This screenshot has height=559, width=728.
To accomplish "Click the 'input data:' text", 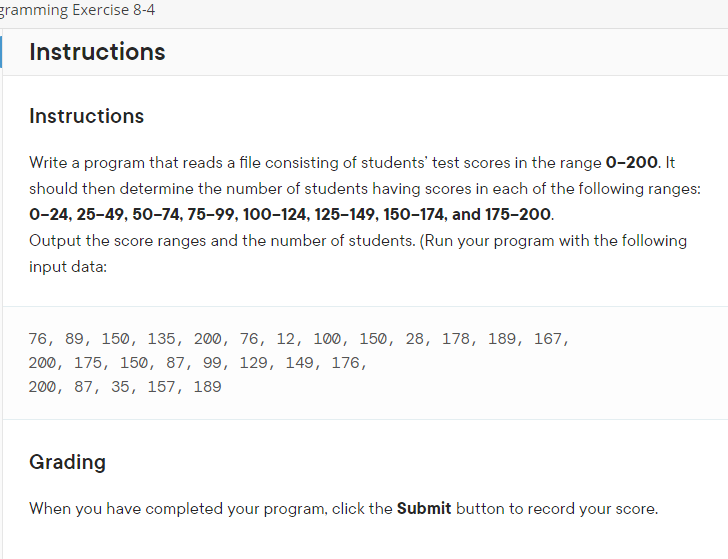I will [68, 266].
